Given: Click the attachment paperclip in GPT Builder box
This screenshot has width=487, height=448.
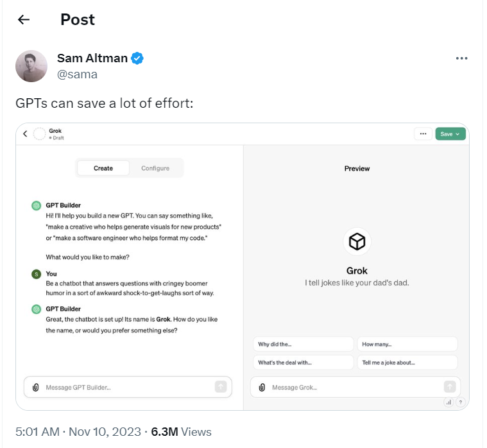Looking at the screenshot, I should (36, 388).
